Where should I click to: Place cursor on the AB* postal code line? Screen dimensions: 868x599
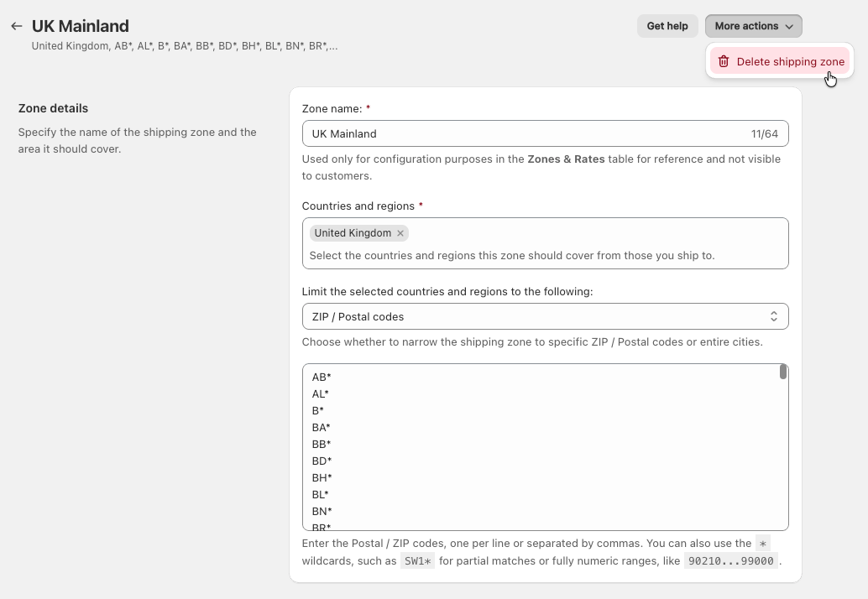click(x=322, y=378)
